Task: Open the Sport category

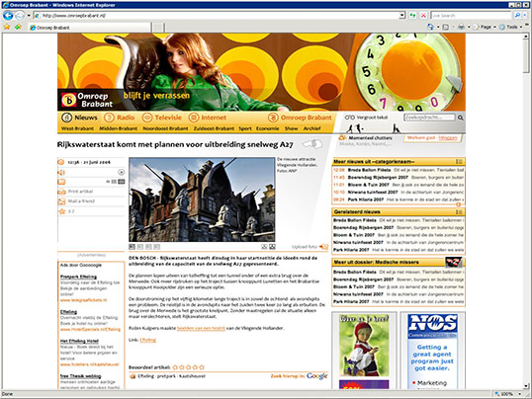Action: [x=245, y=128]
